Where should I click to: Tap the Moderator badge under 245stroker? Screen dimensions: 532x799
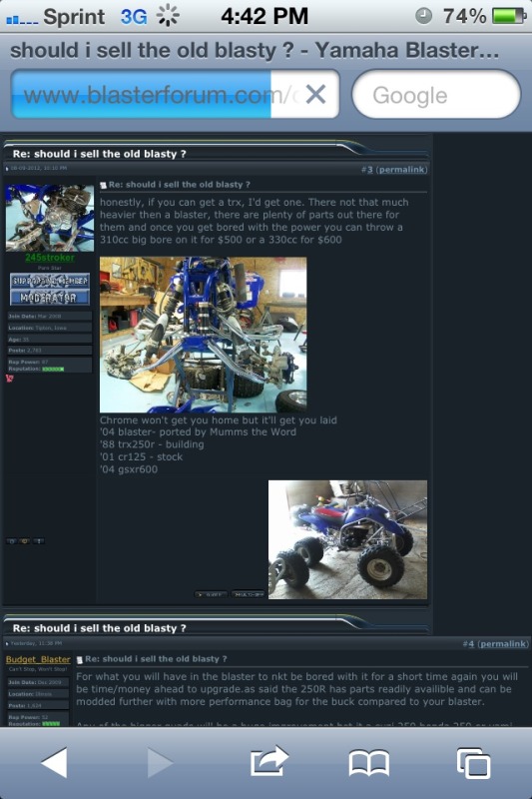pyautogui.click(x=49, y=297)
